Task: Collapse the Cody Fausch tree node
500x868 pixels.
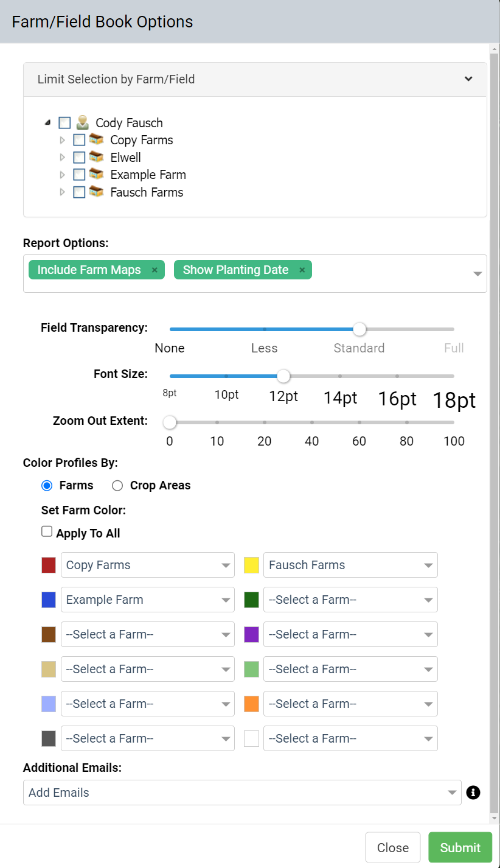Action: (x=47, y=123)
